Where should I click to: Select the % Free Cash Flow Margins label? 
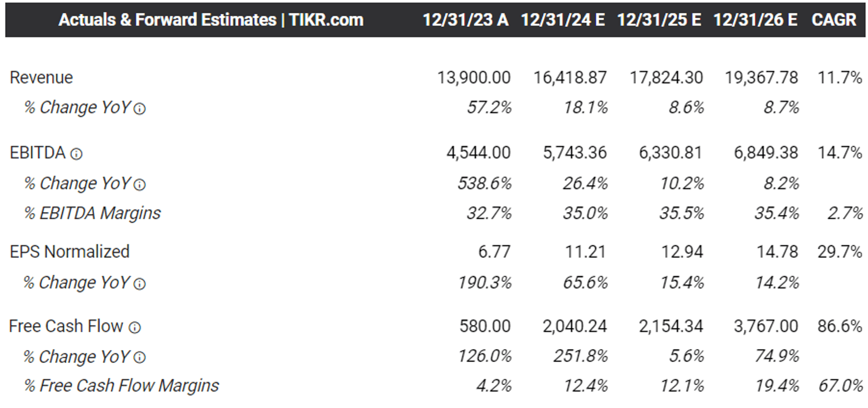pyautogui.click(x=121, y=386)
